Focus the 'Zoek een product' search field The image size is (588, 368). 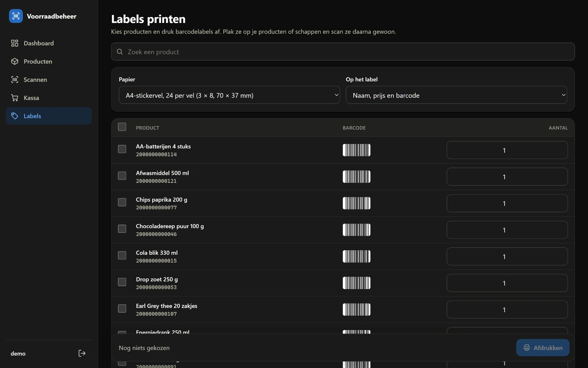pos(343,52)
